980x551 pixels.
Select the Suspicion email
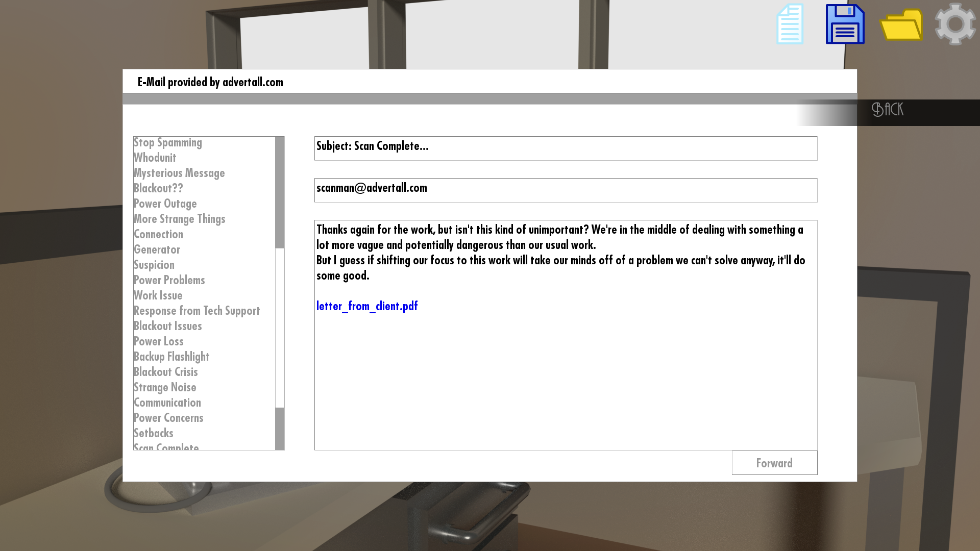coord(154,265)
